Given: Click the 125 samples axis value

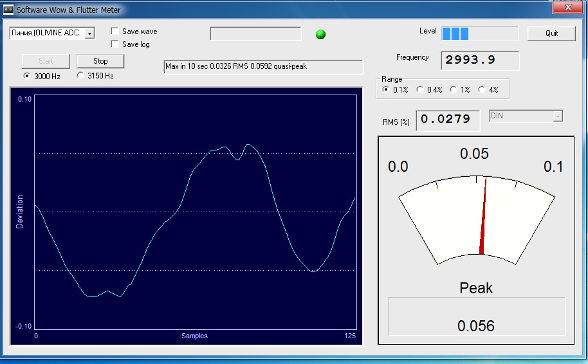Looking at the screenshot, I should (350, 336).
